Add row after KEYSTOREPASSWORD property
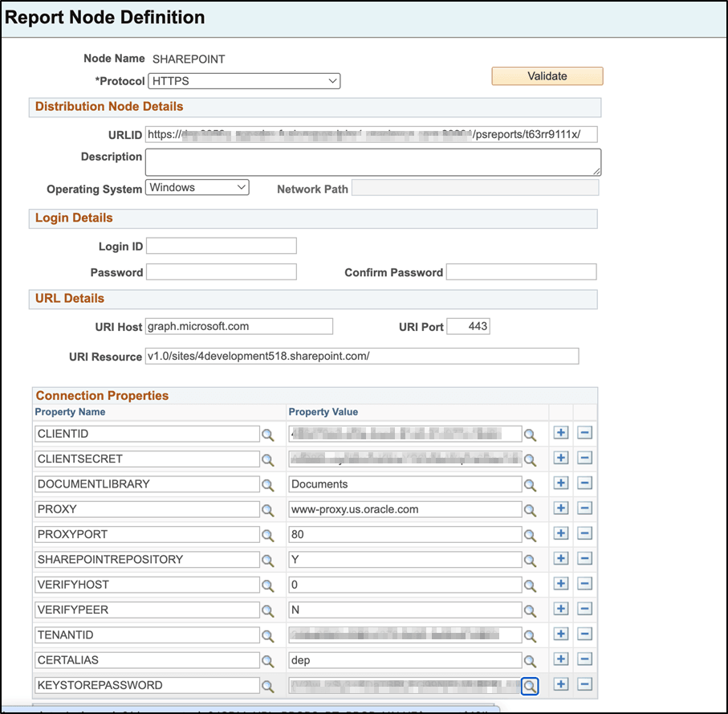The height and width of the screenshot is (714, 728). (x=561, y=683)
